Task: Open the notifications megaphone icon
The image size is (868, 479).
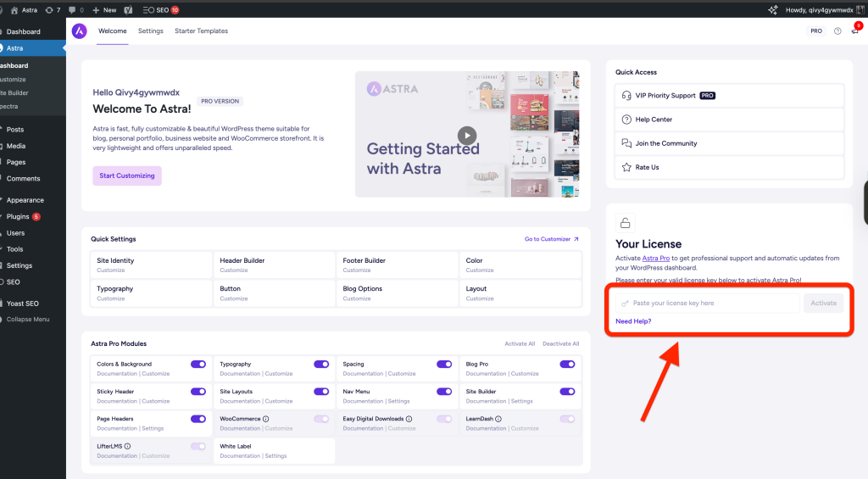Action: click(854, 31)
